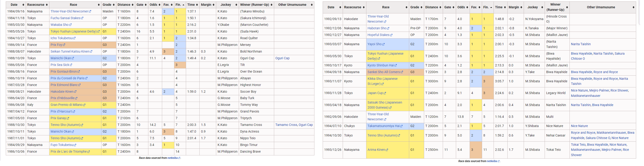Click external link icon next to Wakaba Sho
This screenshot has height=166, width=644.
[x=71, y=25]
